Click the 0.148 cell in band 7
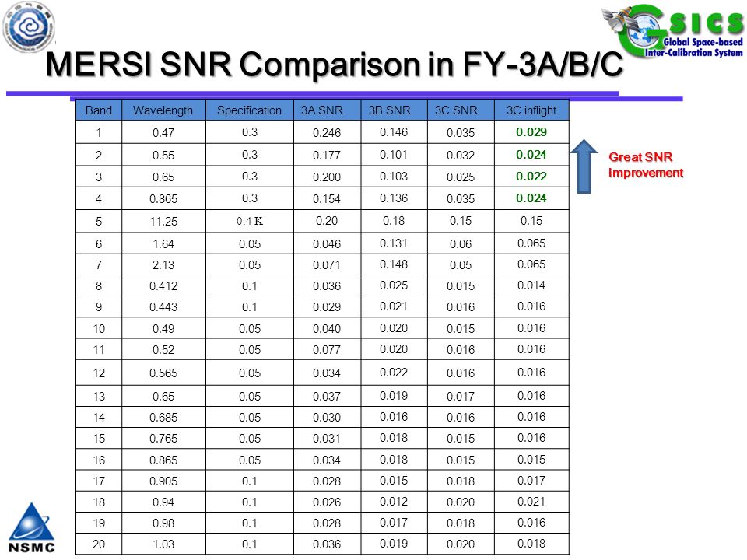The width and height of the screenshot is (747, 560). pos(394,264)
